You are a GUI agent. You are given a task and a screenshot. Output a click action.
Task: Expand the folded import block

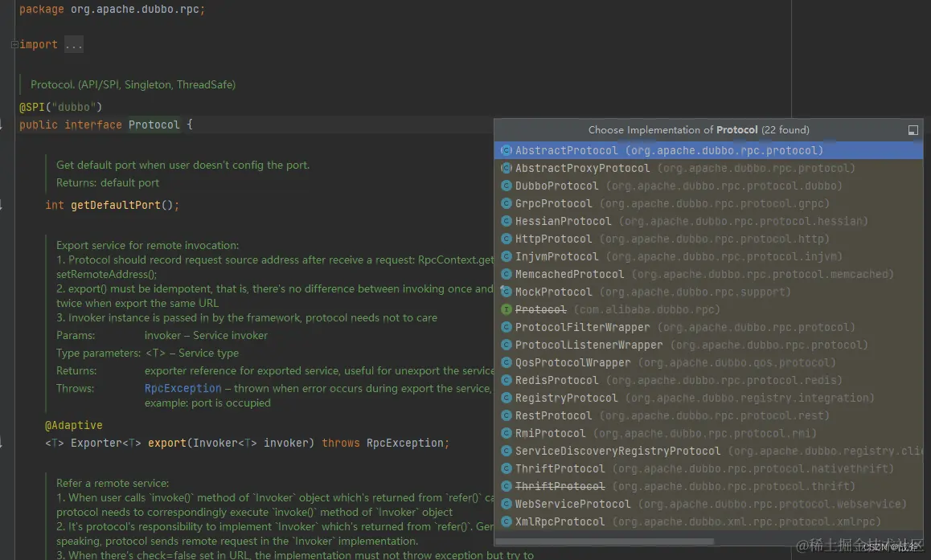14,44
